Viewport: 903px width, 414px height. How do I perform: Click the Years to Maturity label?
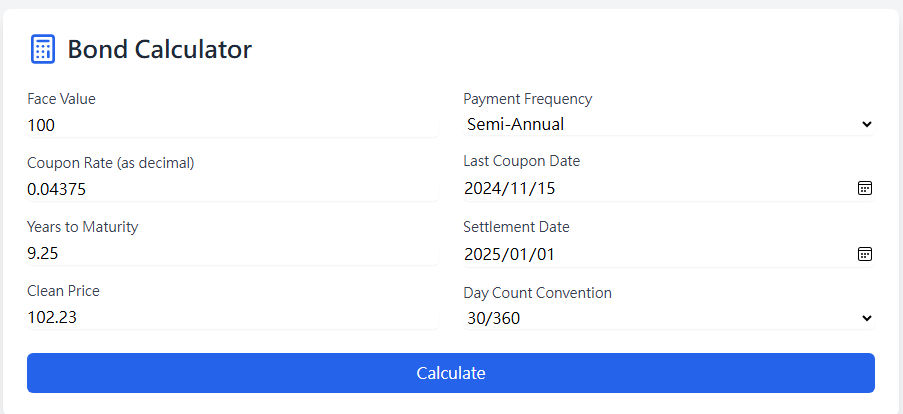point(82,227)
